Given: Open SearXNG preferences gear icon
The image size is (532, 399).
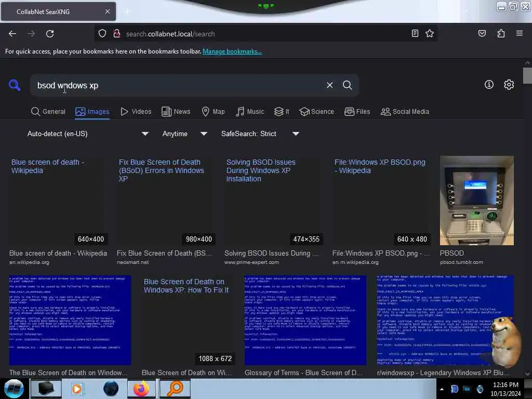Looking at the screenshot, I should [x=509, y=85].
